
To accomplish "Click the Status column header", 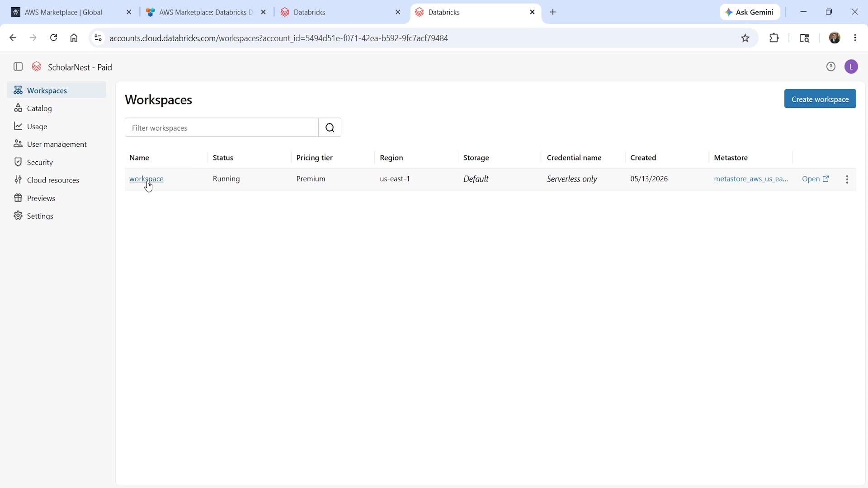I will point(223,158).
